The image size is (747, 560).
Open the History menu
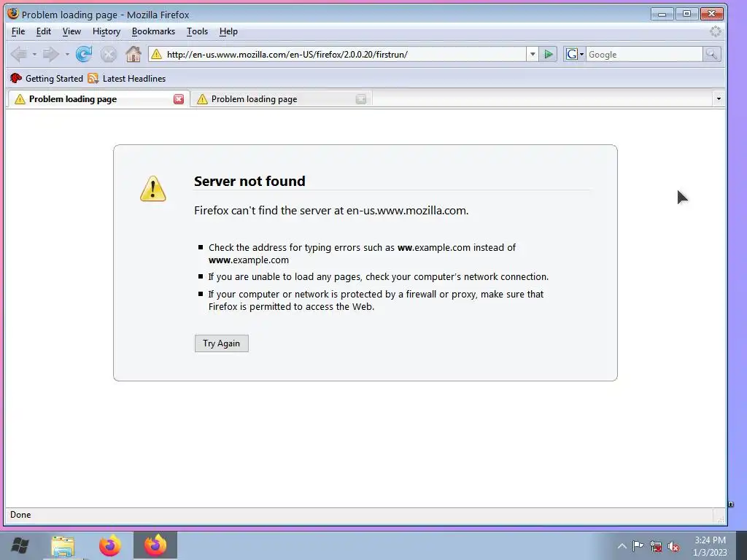tap(107, 31)
